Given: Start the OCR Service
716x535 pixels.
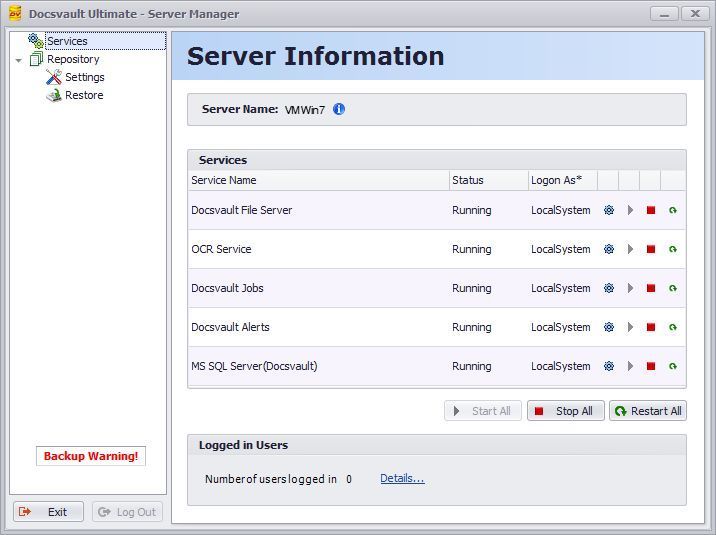Looking at the screenshot, I should click(630, 249).
